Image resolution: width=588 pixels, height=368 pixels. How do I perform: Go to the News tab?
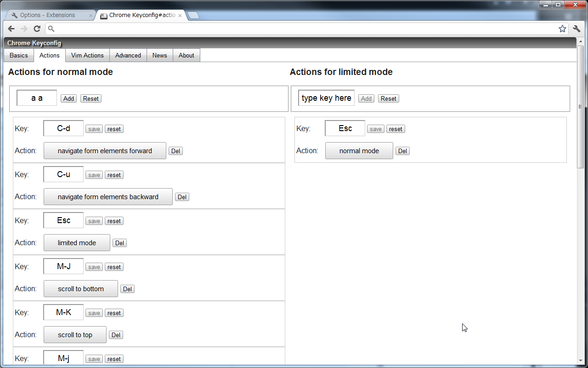pos(160,55)
